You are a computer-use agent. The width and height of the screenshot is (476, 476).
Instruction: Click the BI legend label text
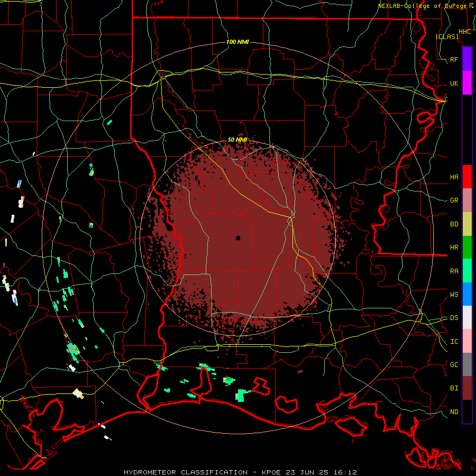tap(454, 388)
